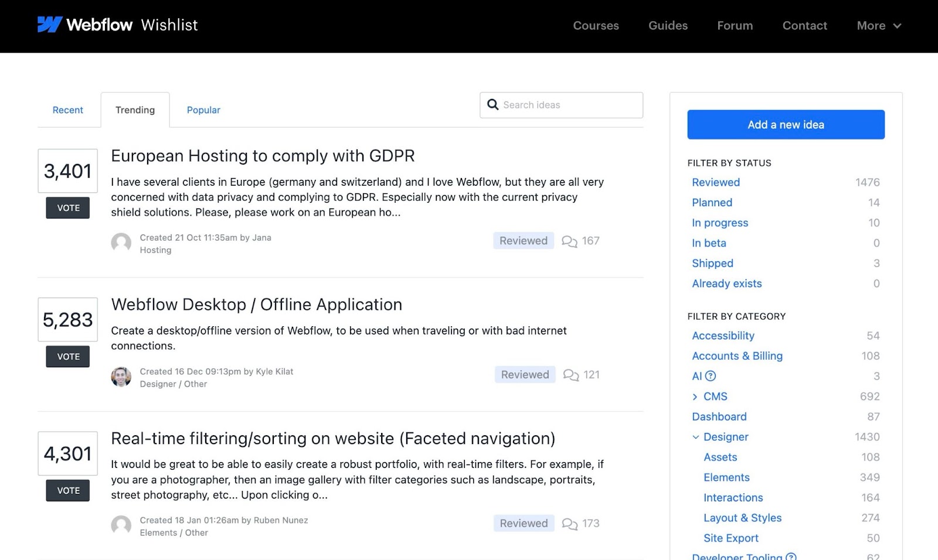Collapse the Designer category chevron

coord(696,437)
